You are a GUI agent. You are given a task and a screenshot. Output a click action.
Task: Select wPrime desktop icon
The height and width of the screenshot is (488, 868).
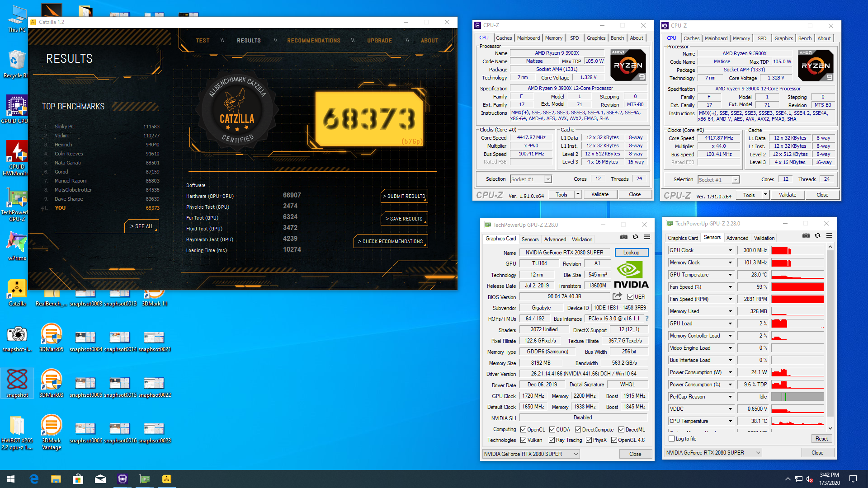[17, 246]
